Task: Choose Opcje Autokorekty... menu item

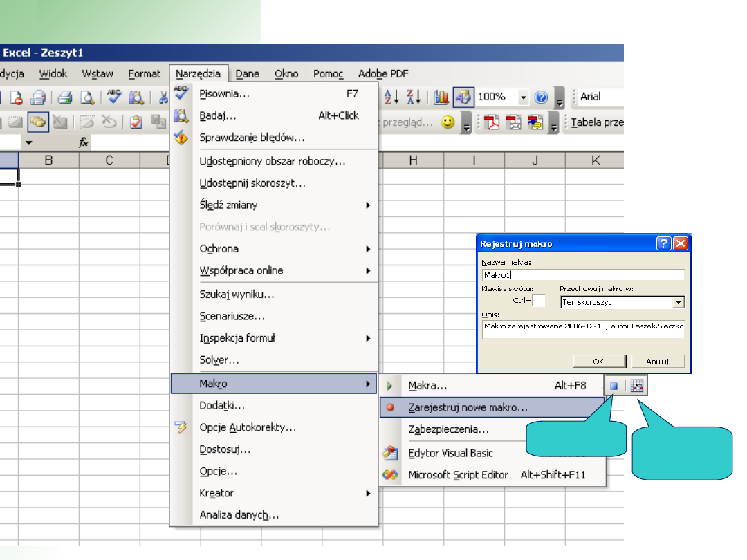Action: tap(274, 428)
